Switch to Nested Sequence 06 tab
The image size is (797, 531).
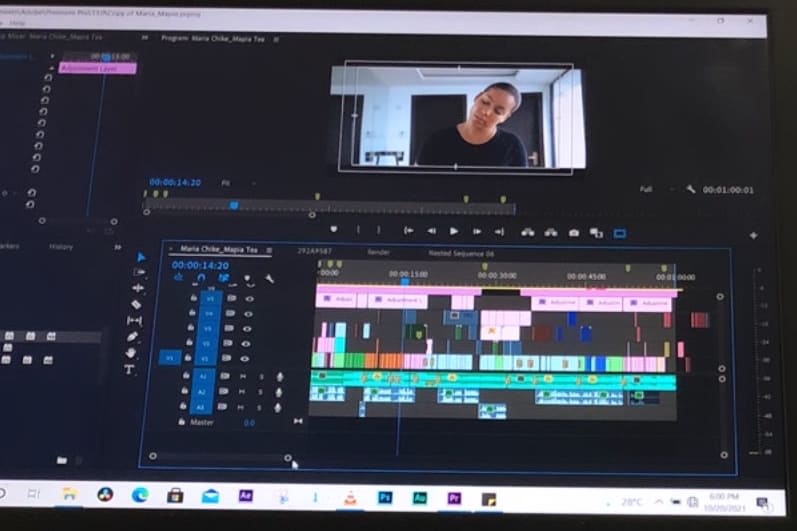(461, 253)
